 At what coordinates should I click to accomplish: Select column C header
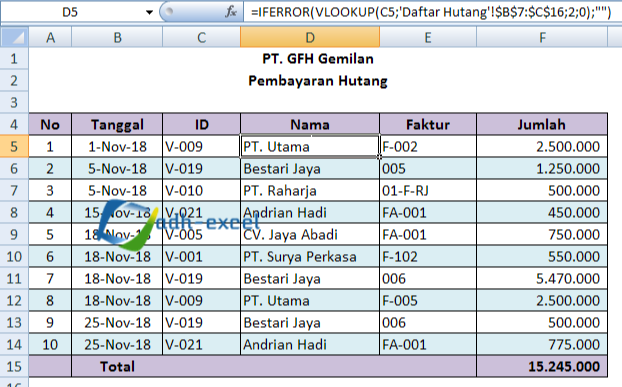(202, 38)
